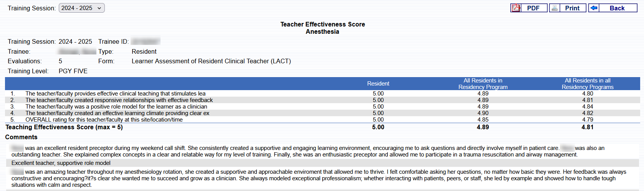644x191 pixels.
Task: Click row 4 about effective learning climate
Action: pyautogui.click(x=117, y=113)
